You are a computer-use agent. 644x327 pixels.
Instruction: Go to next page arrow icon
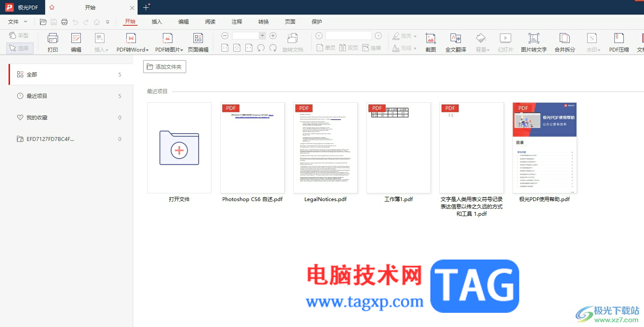(x=378, y=36)
